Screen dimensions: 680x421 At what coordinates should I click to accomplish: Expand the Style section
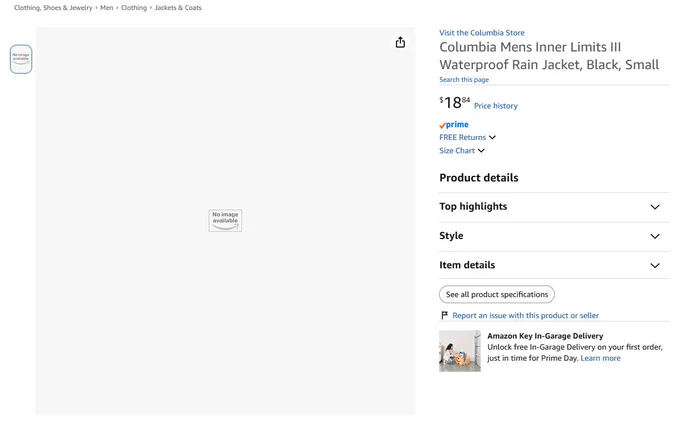(554, 236)
